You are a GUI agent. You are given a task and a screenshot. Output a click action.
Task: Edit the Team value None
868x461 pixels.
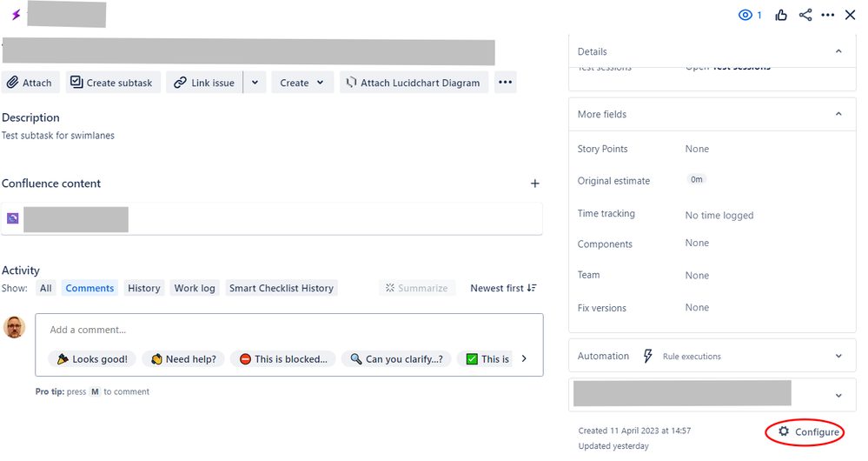coord(697,276)
